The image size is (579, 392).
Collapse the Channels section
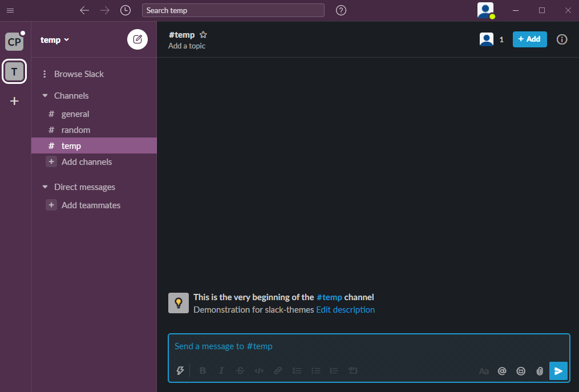pyautogui.click(x=45, y=96)
